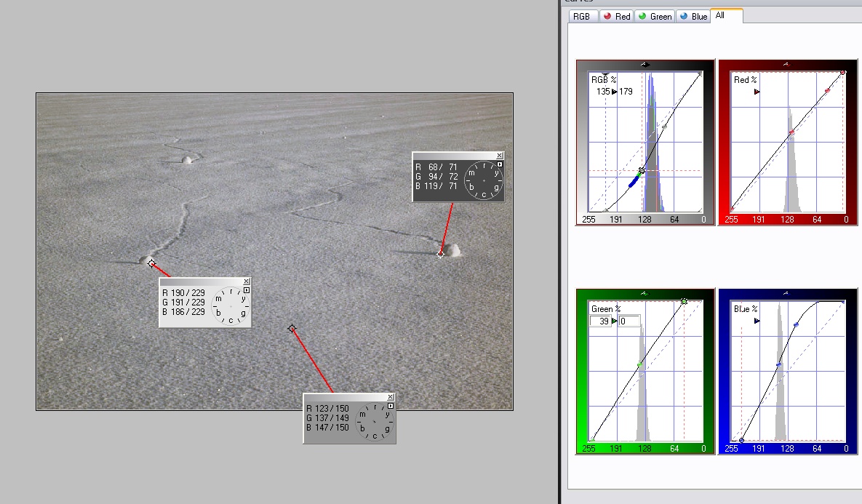Screen dimensions: 862x504
Task: Select the circled active point on RGB curve
Action: pyautogui.click(x=642, y=171)
